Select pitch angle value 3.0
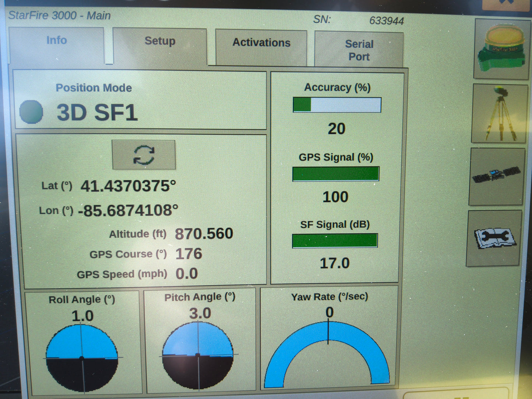The height and width of the screenshot is (399, 532). pos(200,313)
